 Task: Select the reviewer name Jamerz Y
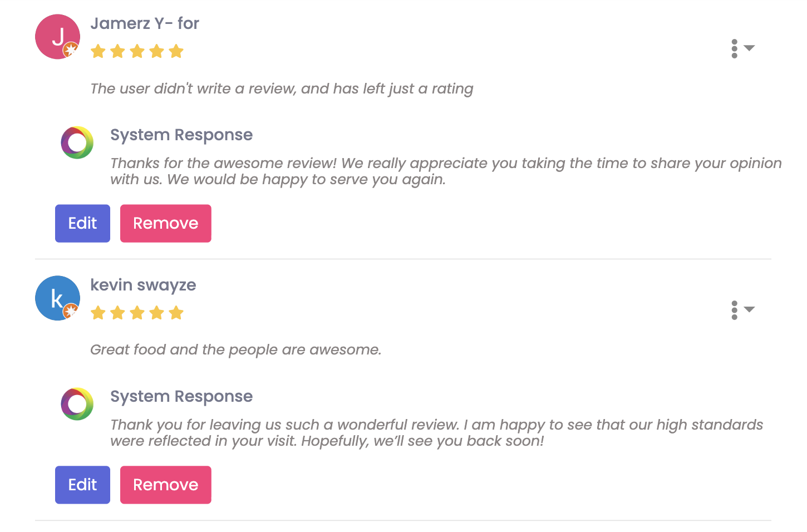pyautogui.click(x=144, y=23)
